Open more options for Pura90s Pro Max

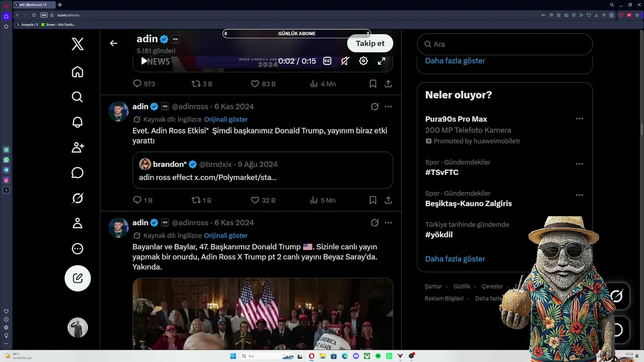click(x=580, y=119)
